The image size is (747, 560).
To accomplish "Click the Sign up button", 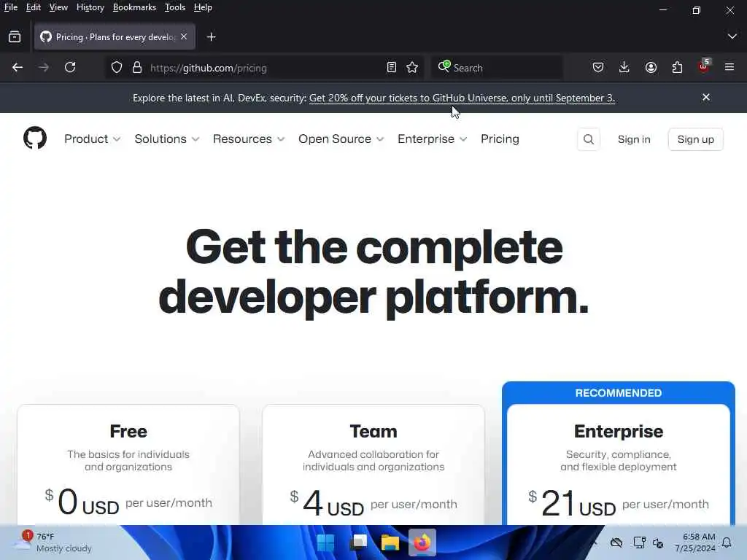I will click(x=695, y=139).
